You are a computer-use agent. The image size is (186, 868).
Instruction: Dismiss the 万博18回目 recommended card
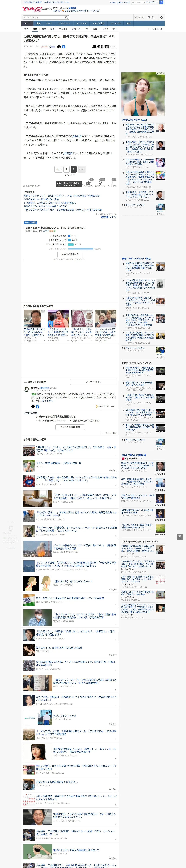(x=44, y=341)
